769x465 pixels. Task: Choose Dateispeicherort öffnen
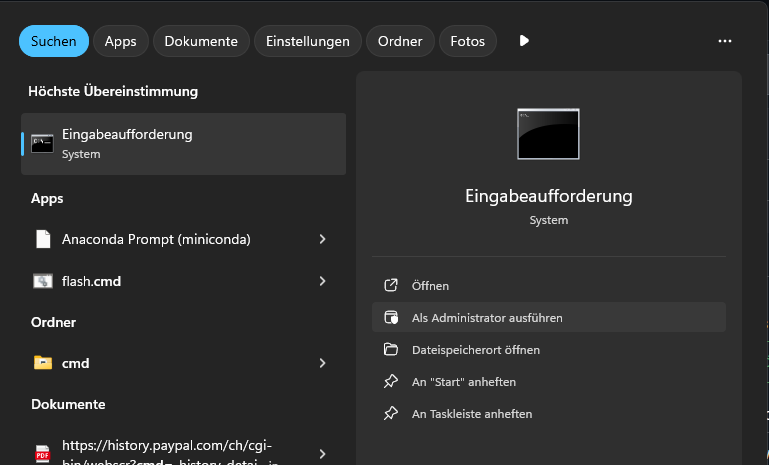(549, 350)
